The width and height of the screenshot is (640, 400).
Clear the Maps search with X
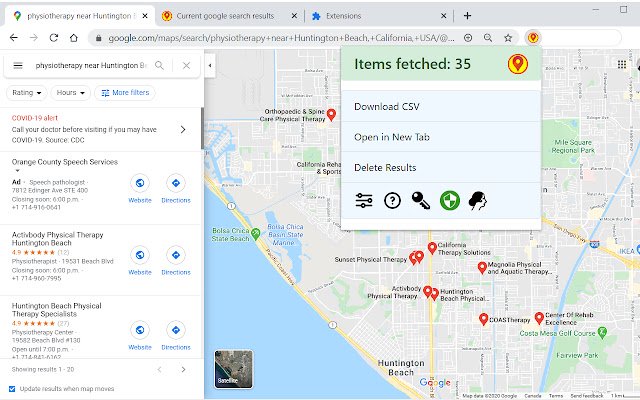(186, 65)
